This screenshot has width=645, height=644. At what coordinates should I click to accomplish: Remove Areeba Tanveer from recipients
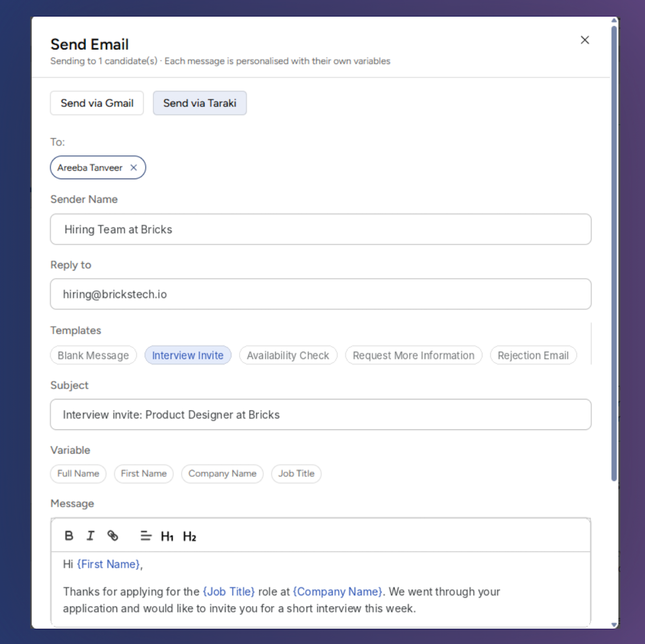(133, 167)
